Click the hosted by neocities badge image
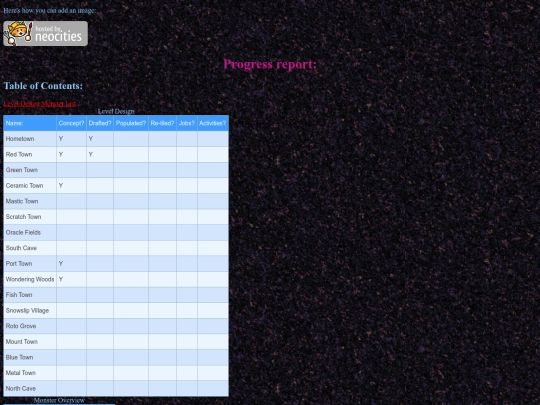Viewport: 540px width, 405px height. click(x=45, y=33)
